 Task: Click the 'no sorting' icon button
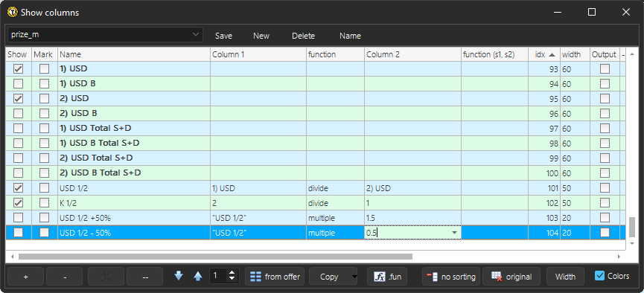coord(451,277)
